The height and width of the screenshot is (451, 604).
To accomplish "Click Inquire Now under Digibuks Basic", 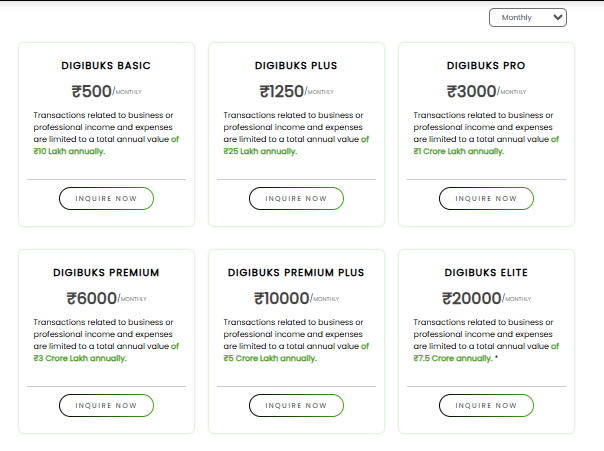I will (x=106, y=198).
